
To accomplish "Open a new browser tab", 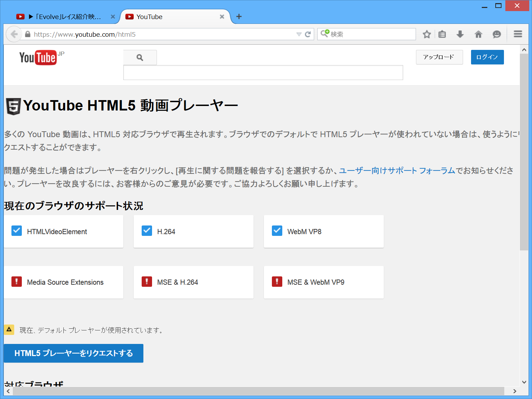I will tap(239, 16).
